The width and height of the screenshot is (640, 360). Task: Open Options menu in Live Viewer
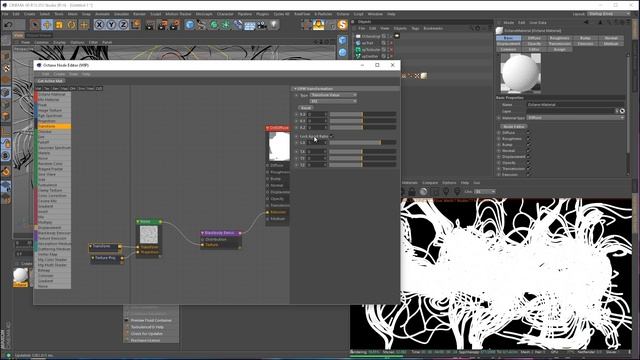click(449, 182)
